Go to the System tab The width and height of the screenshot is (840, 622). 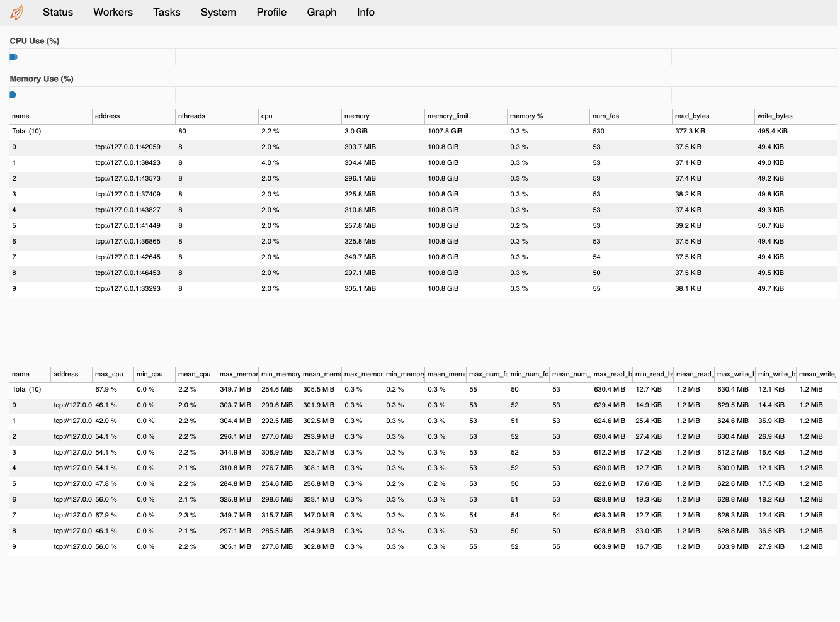(x=219, y=12)
